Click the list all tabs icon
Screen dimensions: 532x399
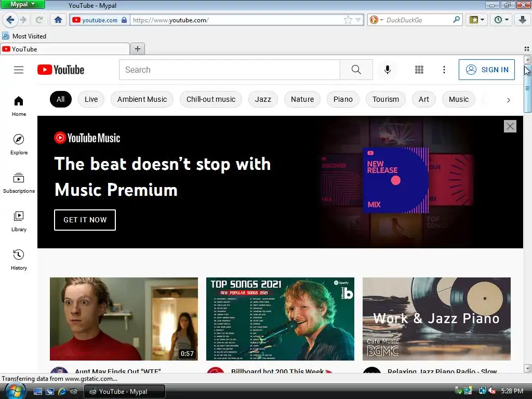[527, 49]
